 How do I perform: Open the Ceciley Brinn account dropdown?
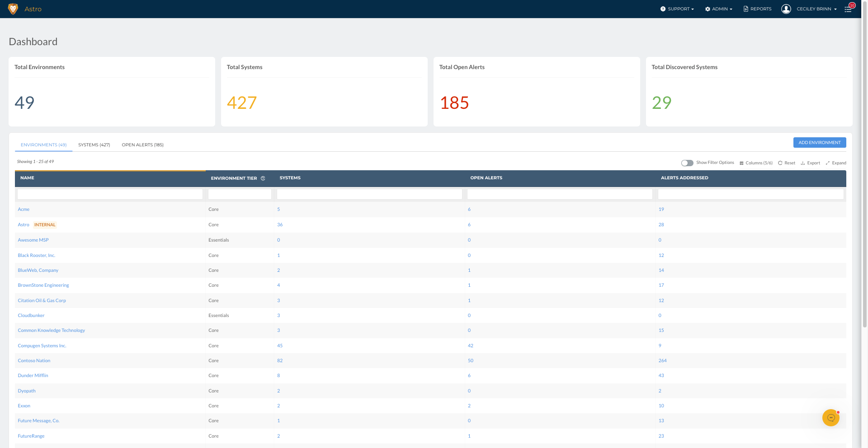tap(816, 9)
